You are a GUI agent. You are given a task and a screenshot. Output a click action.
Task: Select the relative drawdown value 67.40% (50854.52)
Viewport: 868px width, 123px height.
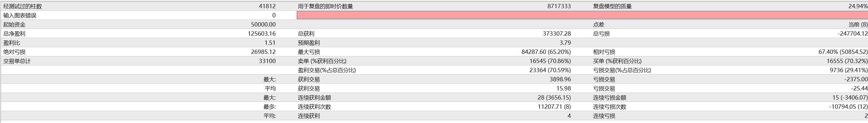[843, 52]
